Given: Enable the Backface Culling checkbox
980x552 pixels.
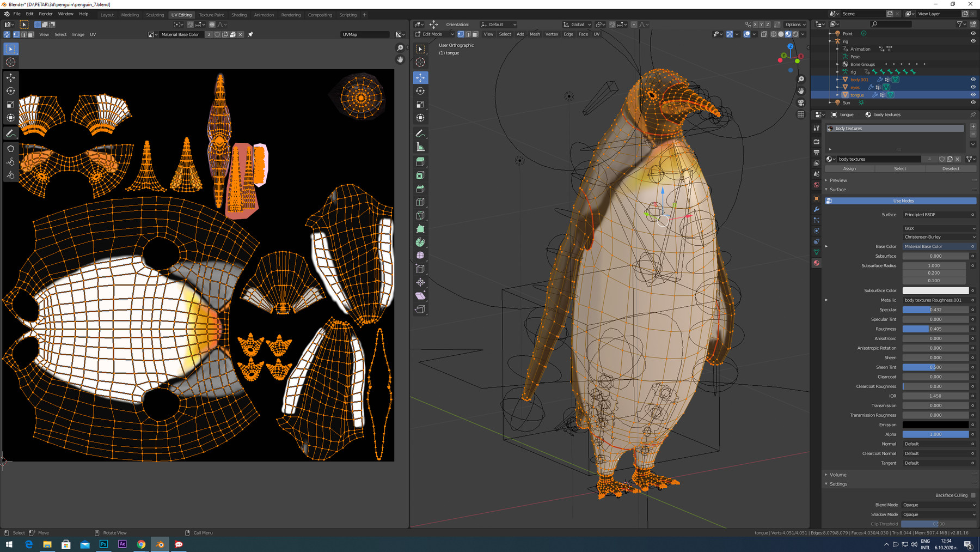Looking at the screenshot, I should click(973, 495).
